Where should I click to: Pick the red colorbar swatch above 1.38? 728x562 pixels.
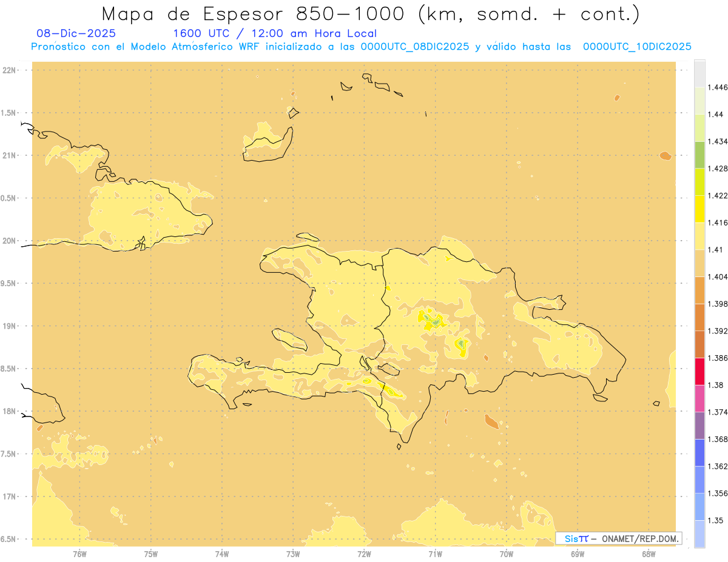(x=699, y=371)
